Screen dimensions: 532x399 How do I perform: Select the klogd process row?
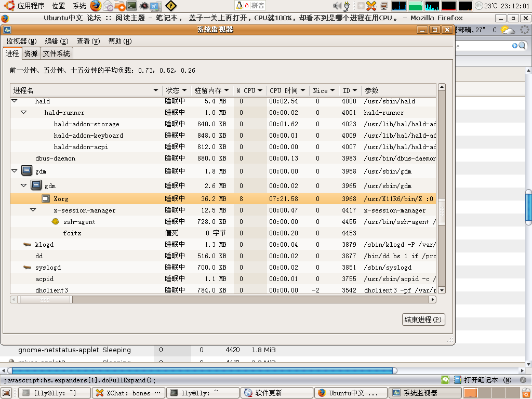coord(223,245)
